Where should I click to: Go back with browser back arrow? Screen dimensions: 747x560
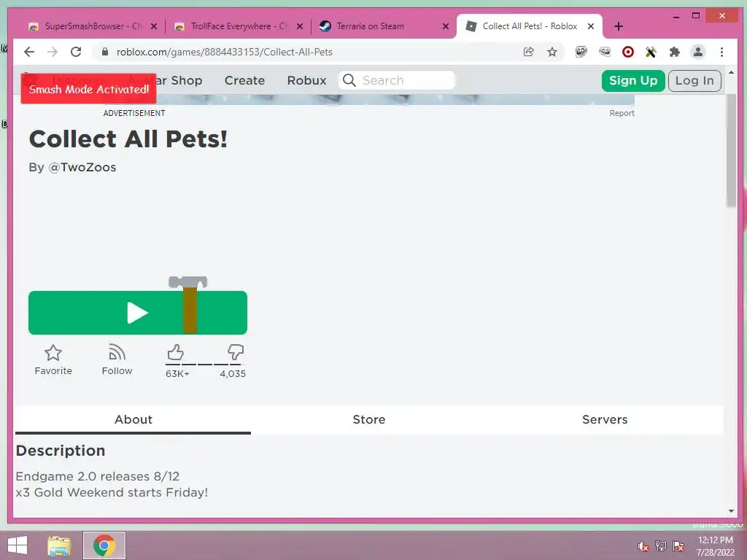29,52
